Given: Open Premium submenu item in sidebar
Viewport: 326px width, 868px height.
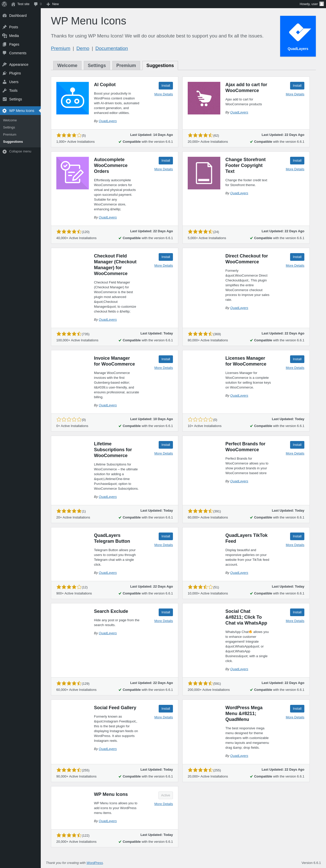Looking at the screenshot, I should (x=9, y=134).
